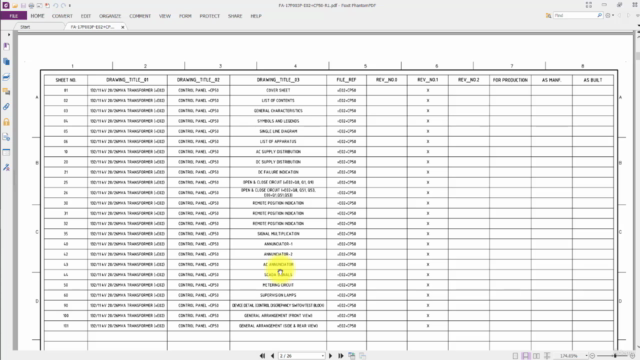640x360 pixels.
Task: Go to next page arrow
Action: click(x=330, y=356)
